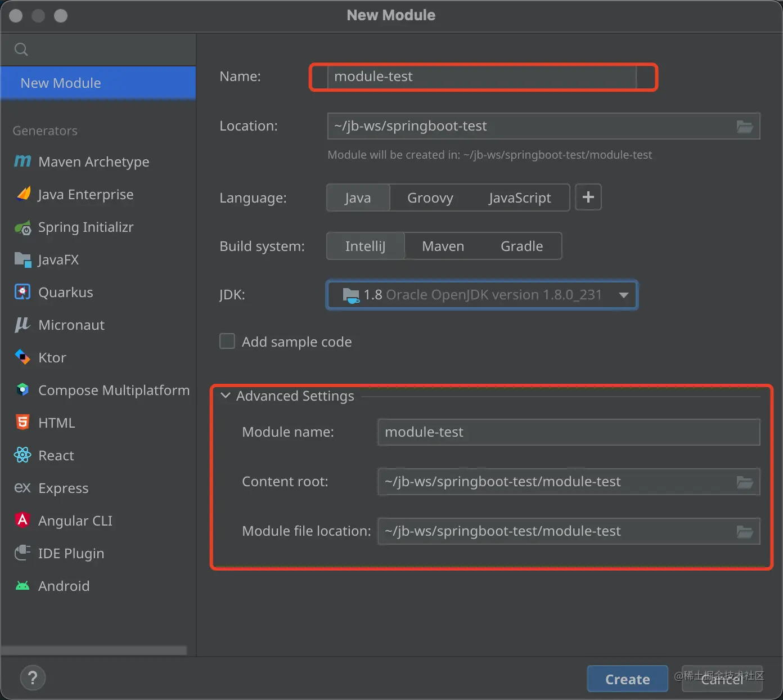
Task: Select the Quarkus generator entry
Action: point(98,292)
